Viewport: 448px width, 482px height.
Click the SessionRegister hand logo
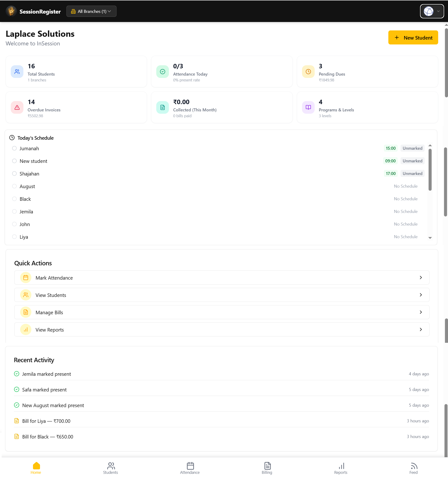point(11,11)
